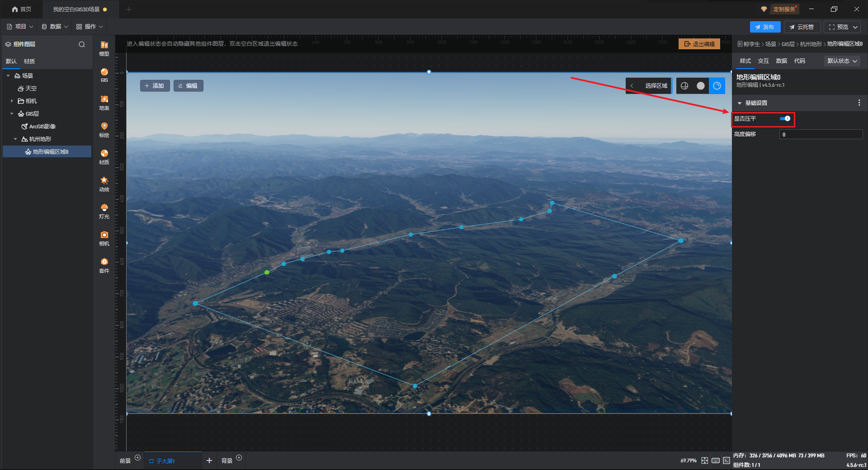Image resolution: width=868 pixels, height=470 pixels.
Task: Click the 添加 button on canvas
Action: coord(155,86)
